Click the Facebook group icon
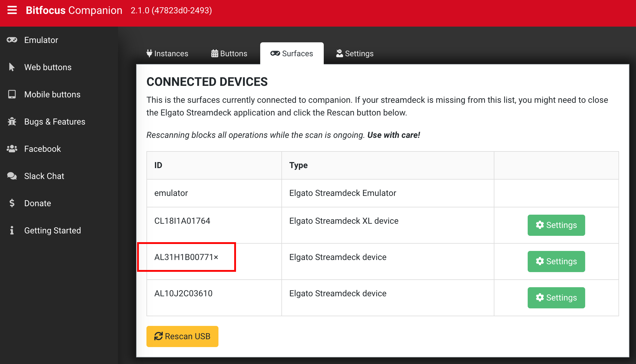The width and height of the screenshot is (636, 364). [x=12, y=149]
